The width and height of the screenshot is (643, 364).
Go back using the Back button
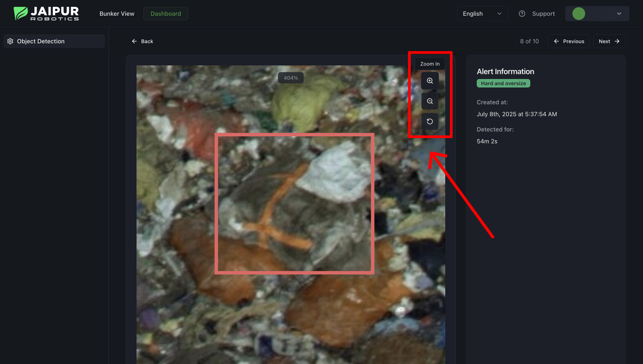142,41
